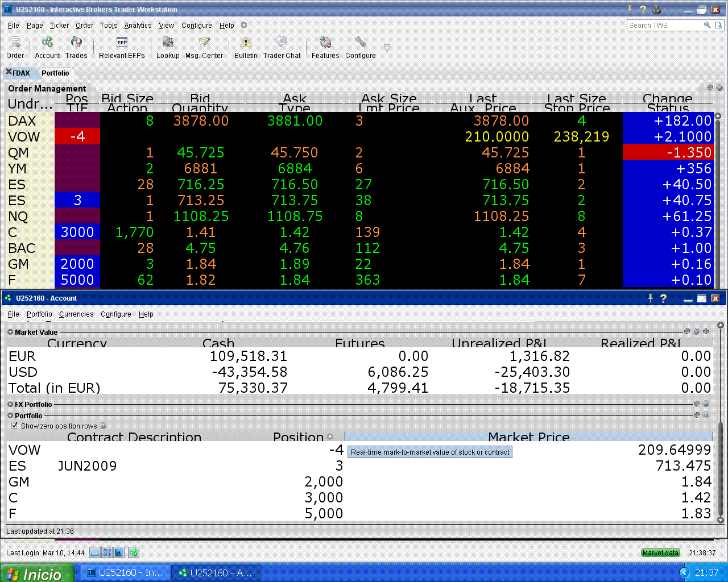
Task: Click the Contract Description column header
Action: 134,436
